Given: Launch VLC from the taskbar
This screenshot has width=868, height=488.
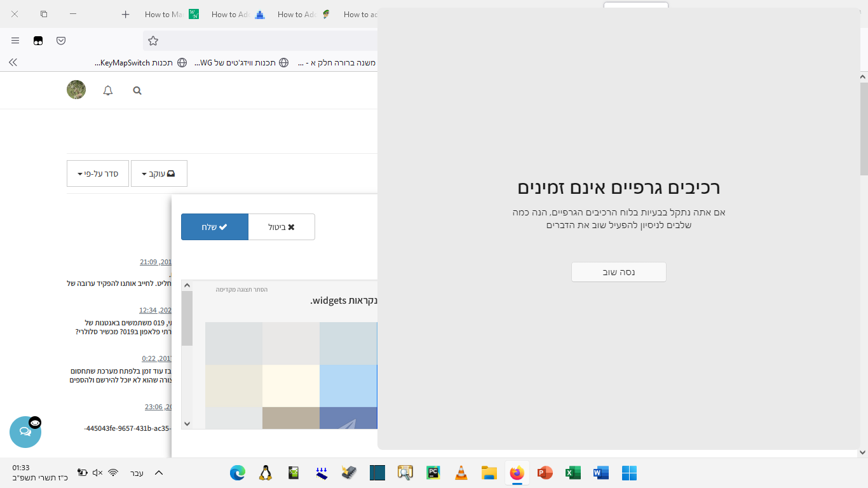Looking at the screenshot, I should pyautogui.click(x=461, y=473).
